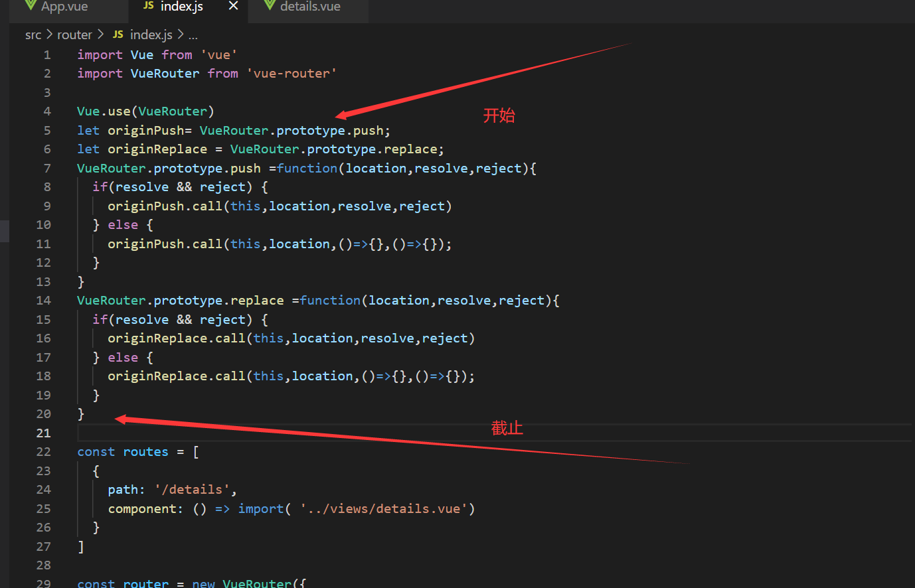915x588 pixels.
Task: Click originPush.call on line 9
Action: 165,206
